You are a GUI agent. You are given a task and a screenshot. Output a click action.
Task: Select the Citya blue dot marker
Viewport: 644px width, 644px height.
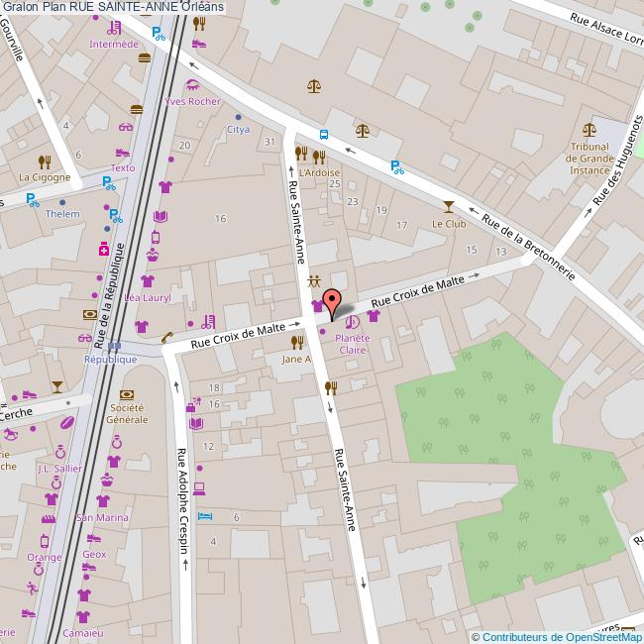coord(238,117)
